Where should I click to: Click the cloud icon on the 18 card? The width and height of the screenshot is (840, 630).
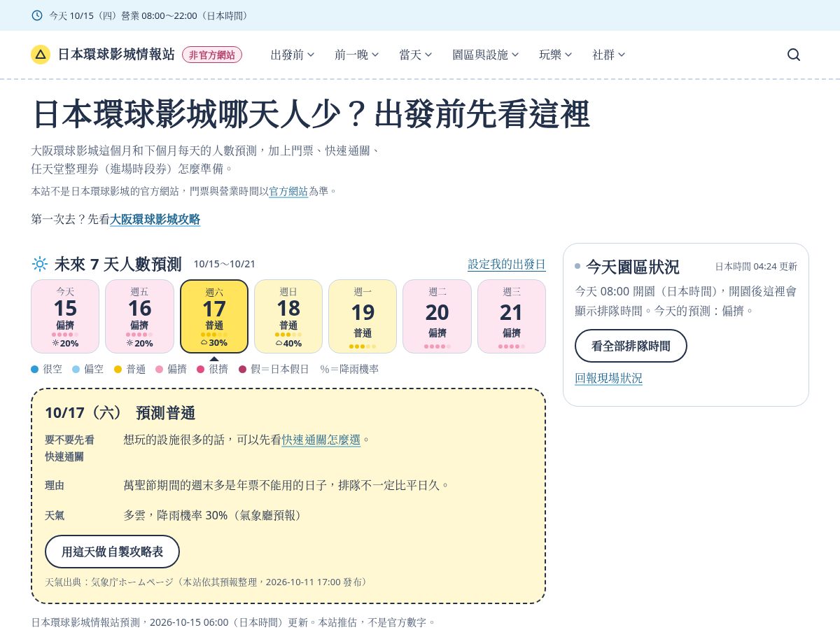[279, 343]
